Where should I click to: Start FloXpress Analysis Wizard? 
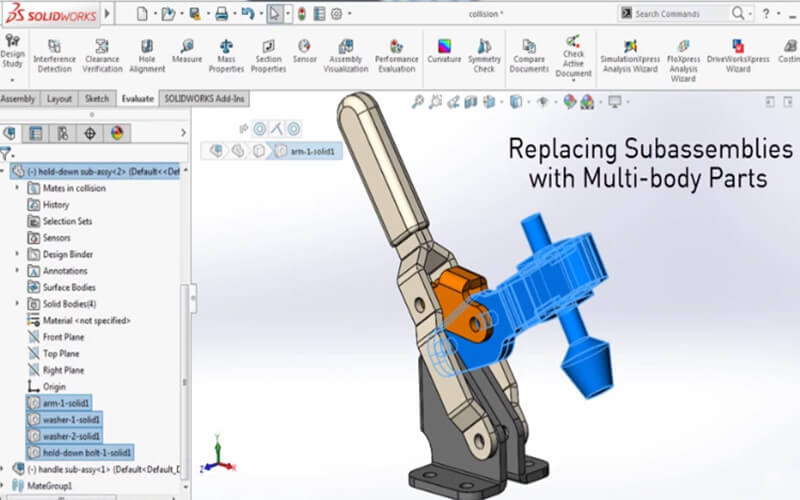(683, 61)
